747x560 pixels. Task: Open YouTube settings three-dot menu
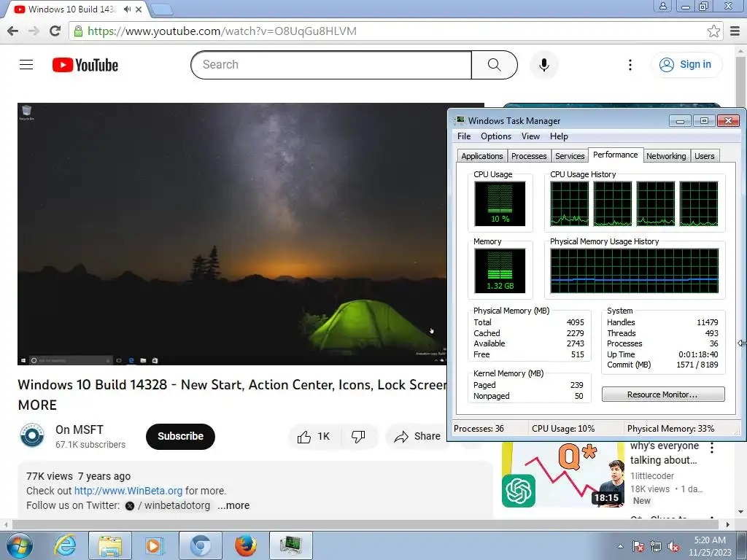630,65
